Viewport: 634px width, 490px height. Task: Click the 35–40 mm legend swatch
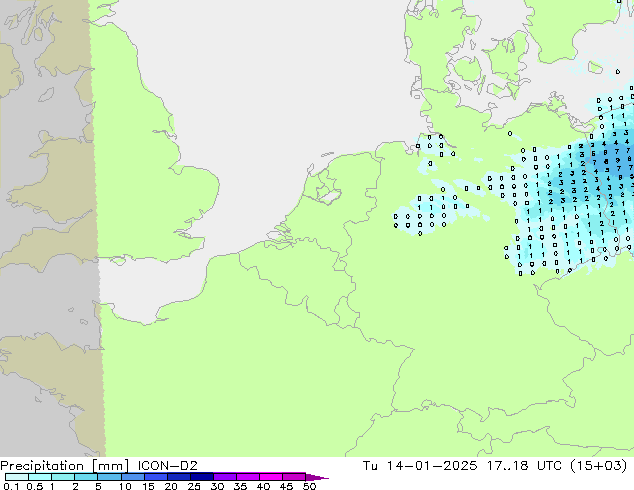(248, 477)
